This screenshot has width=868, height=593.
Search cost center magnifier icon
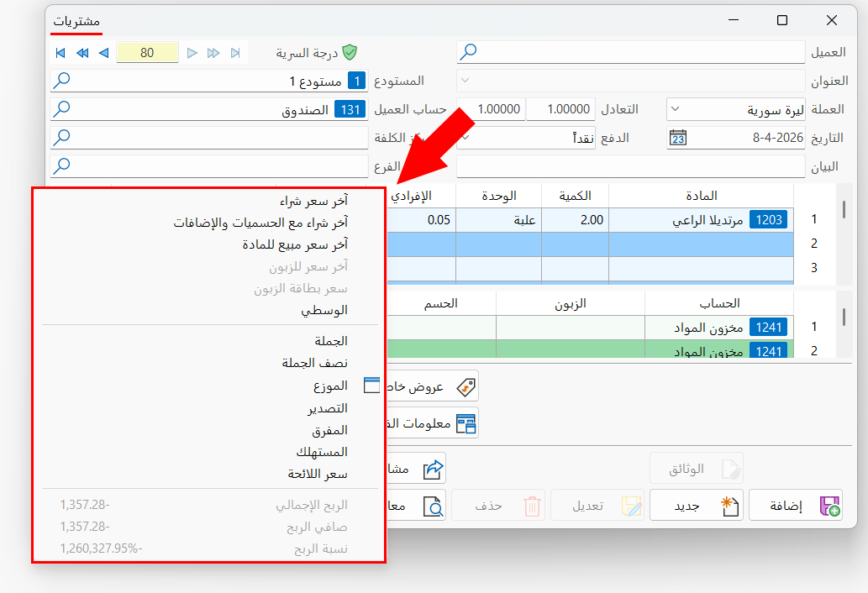point(61,137)
